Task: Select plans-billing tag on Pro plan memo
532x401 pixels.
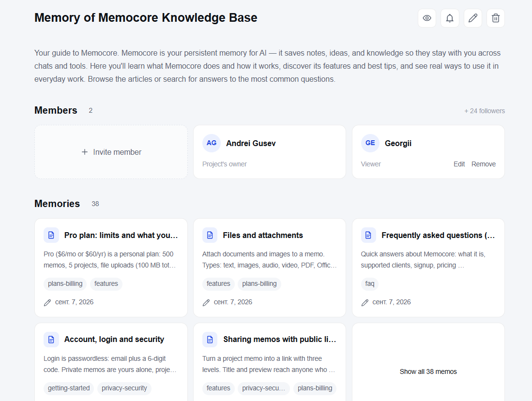Action: (65, 284)
